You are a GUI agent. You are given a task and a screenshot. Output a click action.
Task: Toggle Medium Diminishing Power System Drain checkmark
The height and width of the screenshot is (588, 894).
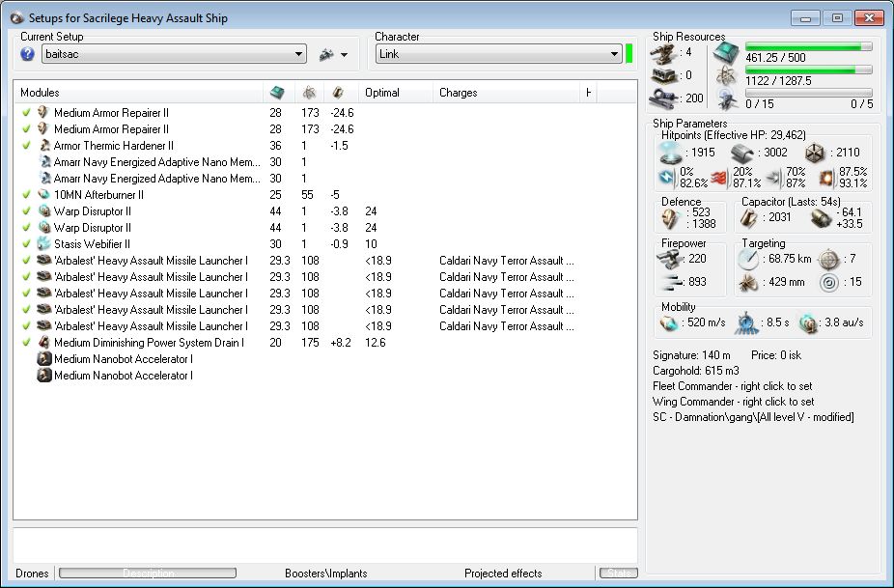point(26,343)
